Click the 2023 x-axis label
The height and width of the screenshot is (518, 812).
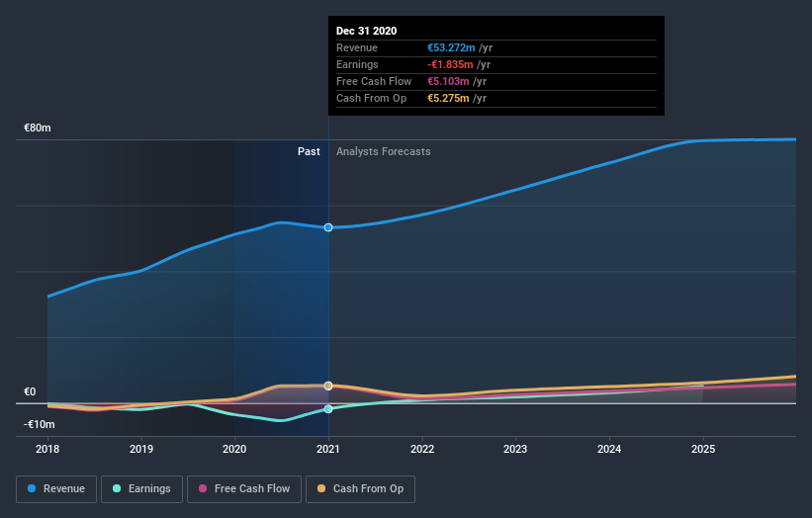click(515, 449)
